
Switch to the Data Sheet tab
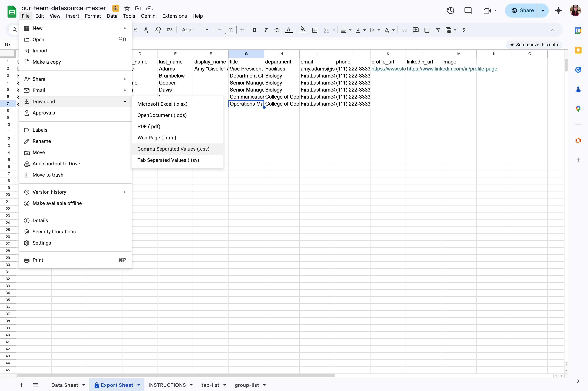point(65,385)
